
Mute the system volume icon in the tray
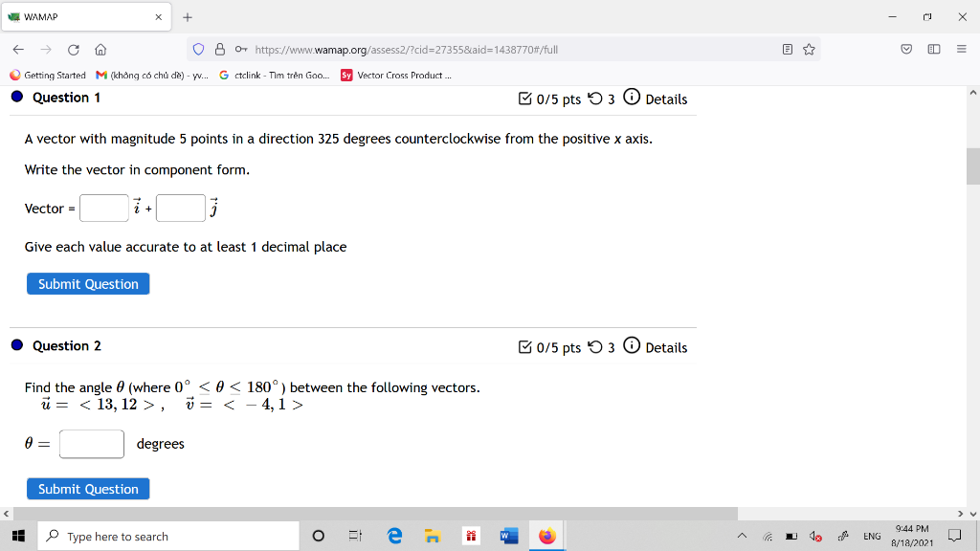click(814, 536)
